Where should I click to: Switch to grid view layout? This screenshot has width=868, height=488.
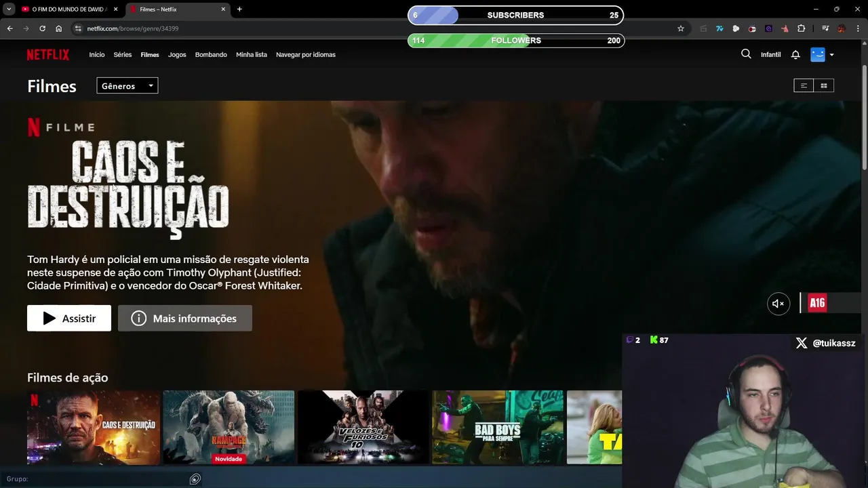(824, 85)
